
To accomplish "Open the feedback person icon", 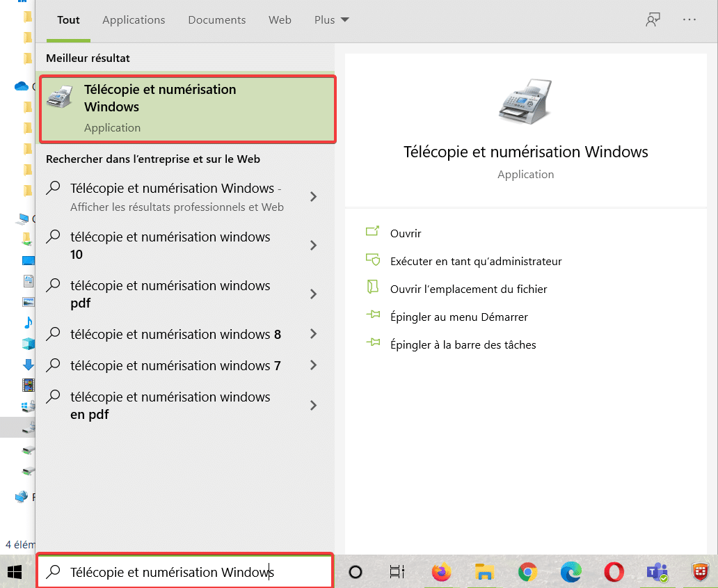I will (653, 19).
